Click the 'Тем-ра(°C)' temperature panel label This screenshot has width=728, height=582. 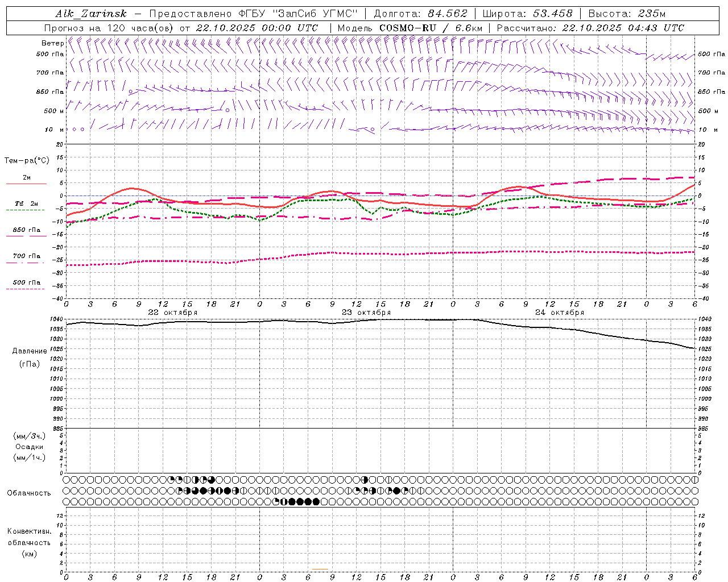click(27, 161)
